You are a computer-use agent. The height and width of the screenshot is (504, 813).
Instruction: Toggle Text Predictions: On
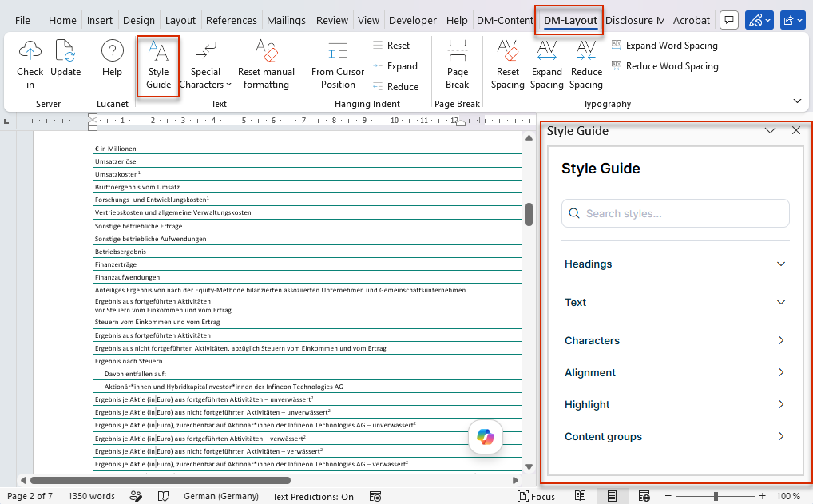(x=313, y=496)
